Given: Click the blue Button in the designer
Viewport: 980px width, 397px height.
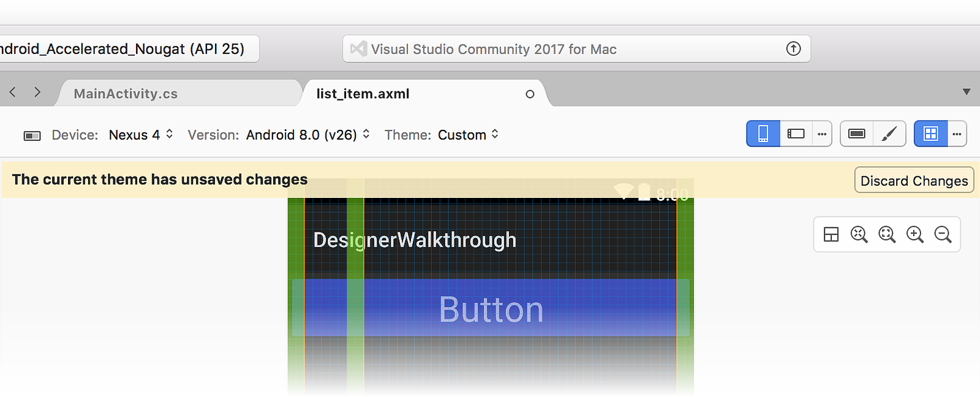Looking at the screenshot, I should point(491,308).
